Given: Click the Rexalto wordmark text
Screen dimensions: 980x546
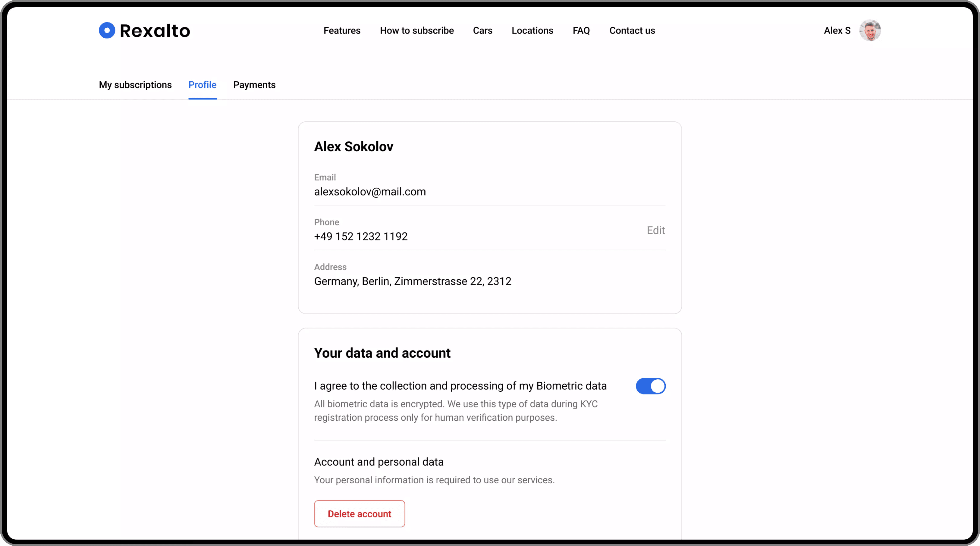Looking at the screenshot, I should point(155,31).
